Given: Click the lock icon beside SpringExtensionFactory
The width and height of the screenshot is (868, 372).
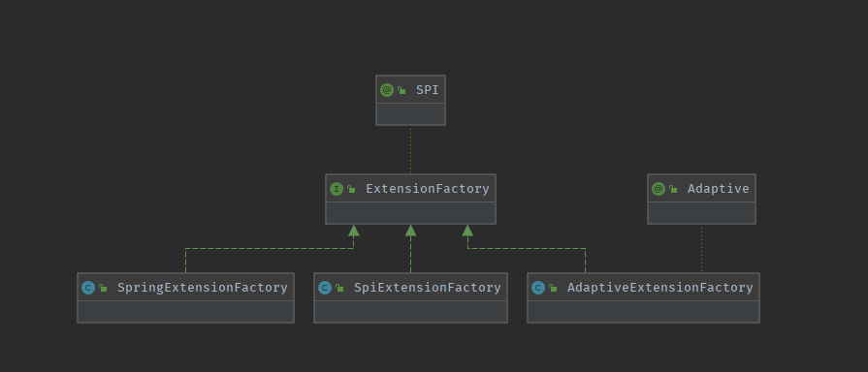Looking at the screenshot, I should (x=103, y=288).
